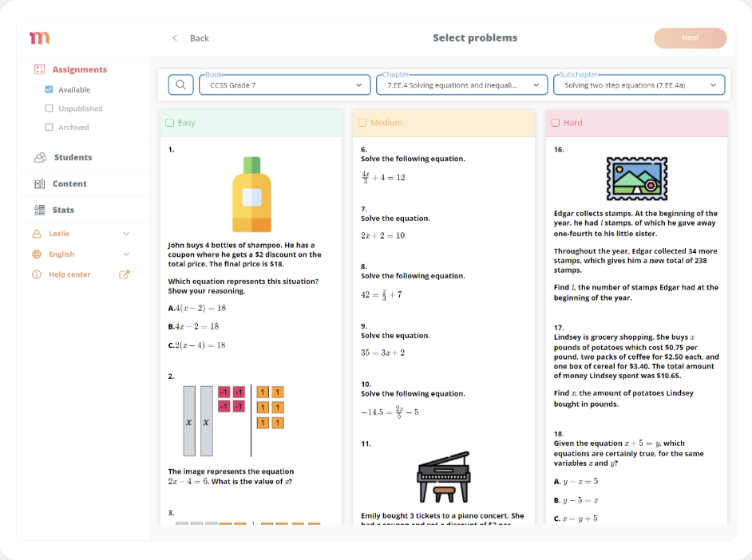This screenshot has height=560, width=752.
Task: Click the Next button
Action: 690,37
